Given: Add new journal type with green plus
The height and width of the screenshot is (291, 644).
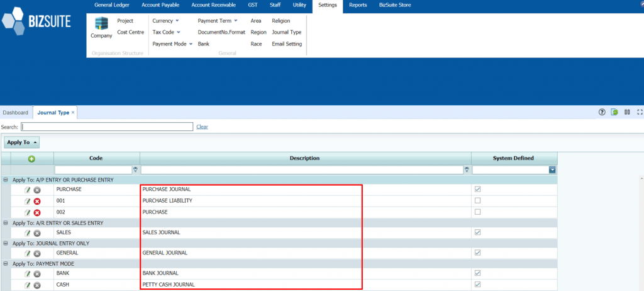Looking at the screenshot, I should [x=32, y=159].
